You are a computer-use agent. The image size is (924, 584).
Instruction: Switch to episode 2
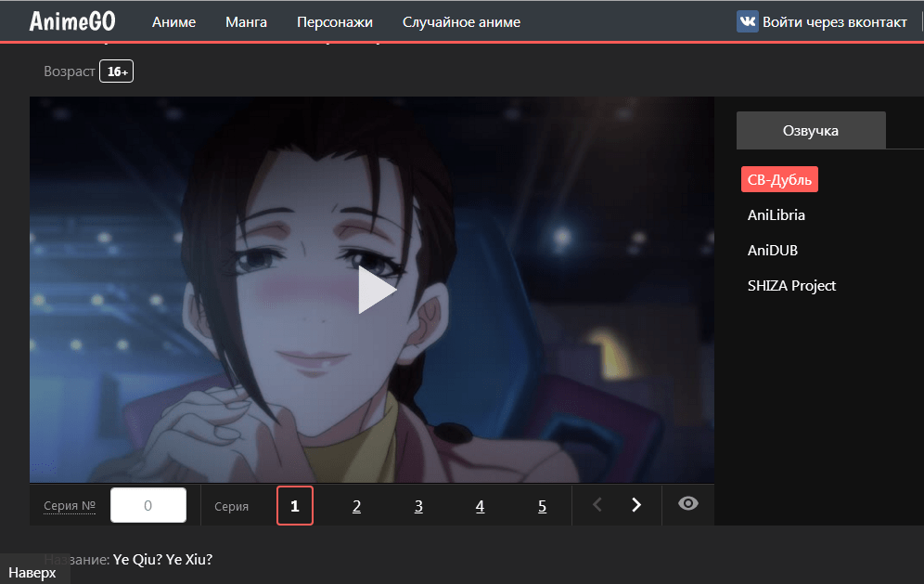point(356,506)
